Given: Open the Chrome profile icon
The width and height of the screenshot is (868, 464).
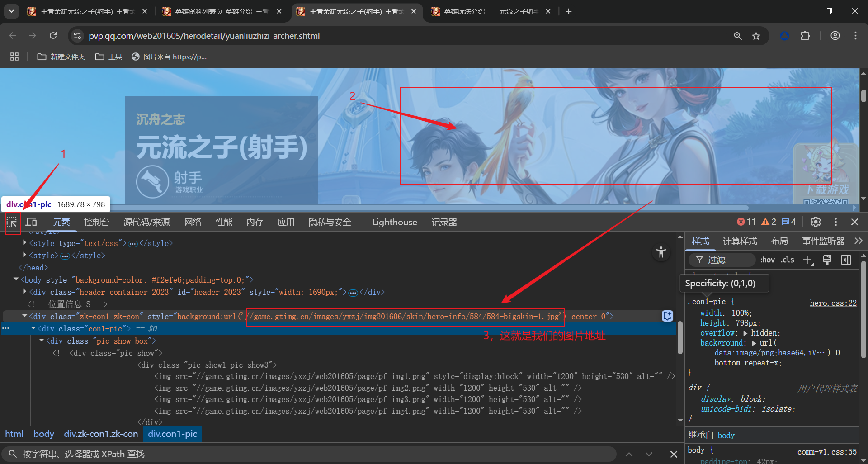Looking at the screenshot, I should [x=835, y=36].
